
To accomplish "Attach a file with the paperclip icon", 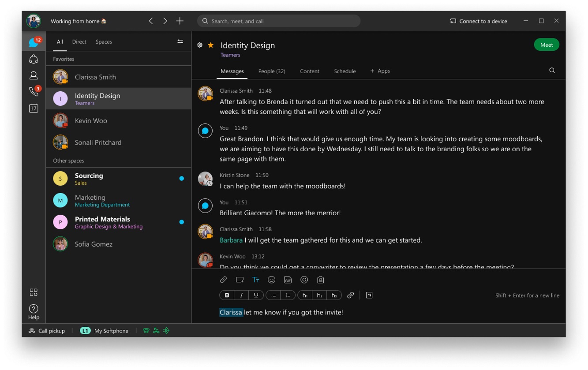I will click(224, 280).
